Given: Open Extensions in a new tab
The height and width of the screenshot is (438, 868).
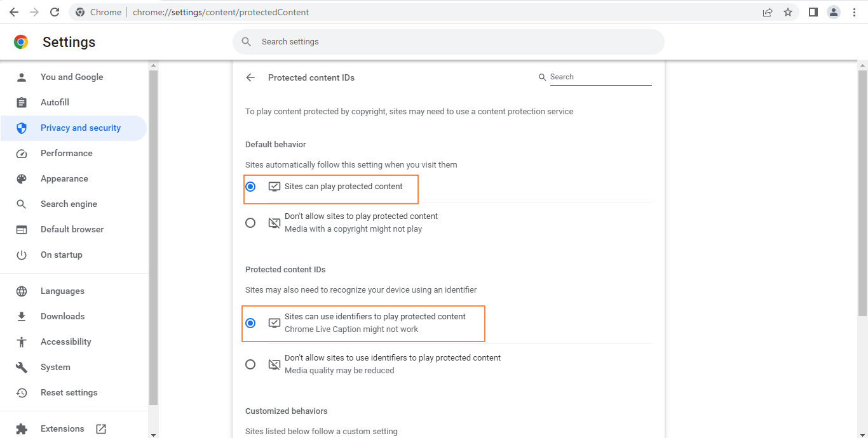Looking at the screenshot, I should click(x=101, y=428).
